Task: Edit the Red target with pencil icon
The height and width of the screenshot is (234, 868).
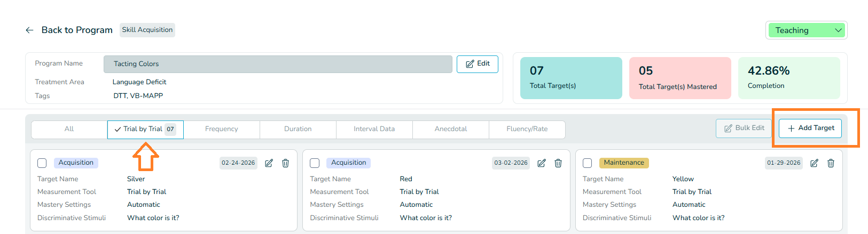Action: pos(542,163)
